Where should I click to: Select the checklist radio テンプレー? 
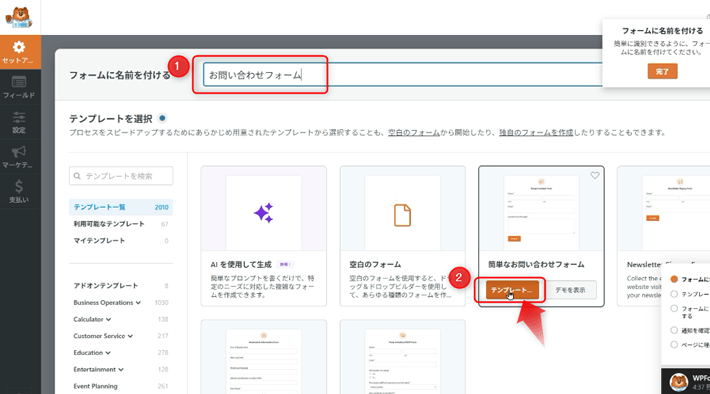[674, 294]
